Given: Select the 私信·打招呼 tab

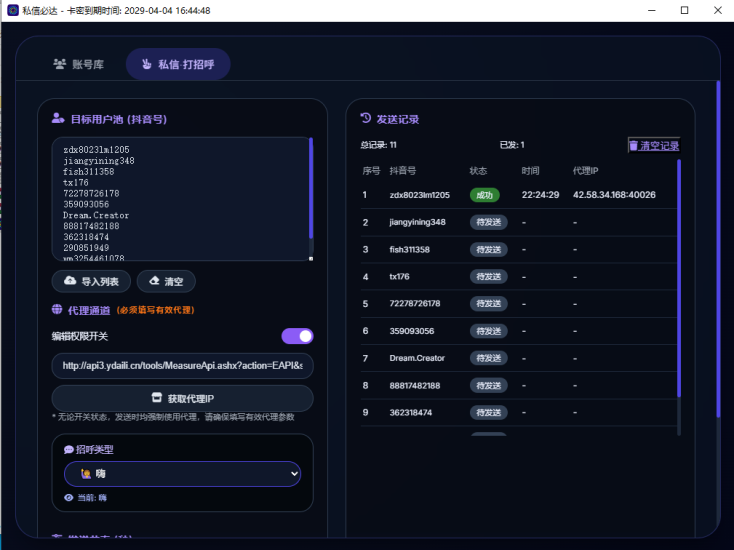Looking at the screenshot, I should (x=178, y=64).
